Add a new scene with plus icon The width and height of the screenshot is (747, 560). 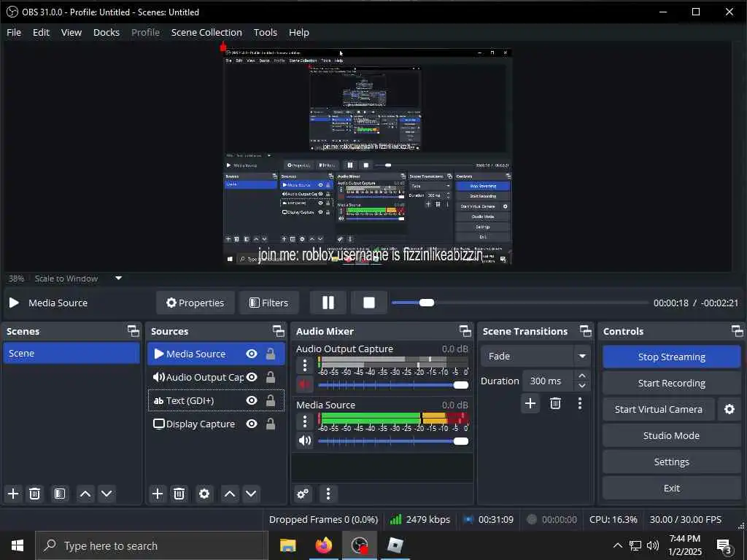coord(13,494)
